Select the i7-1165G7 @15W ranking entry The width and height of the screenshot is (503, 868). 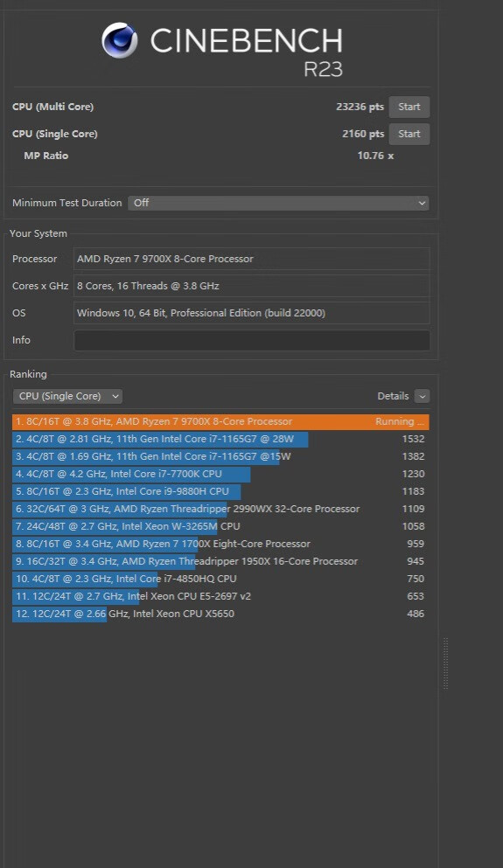pos(220,456)
